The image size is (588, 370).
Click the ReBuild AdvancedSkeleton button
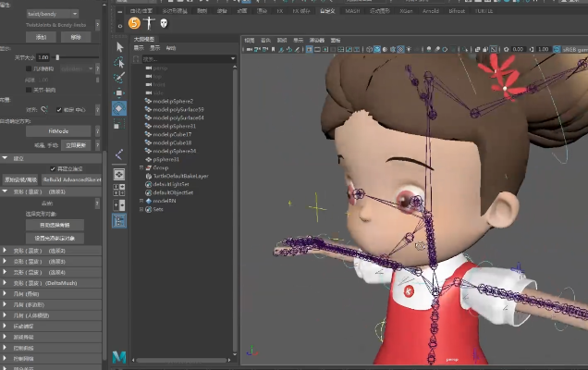72,179
